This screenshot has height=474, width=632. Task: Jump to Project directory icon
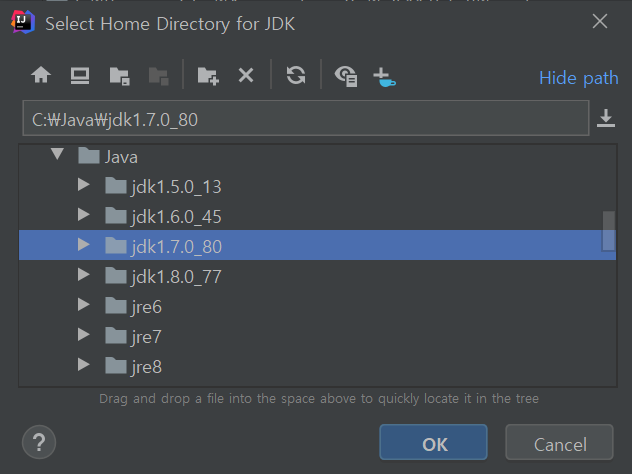(x=119, y=76)
